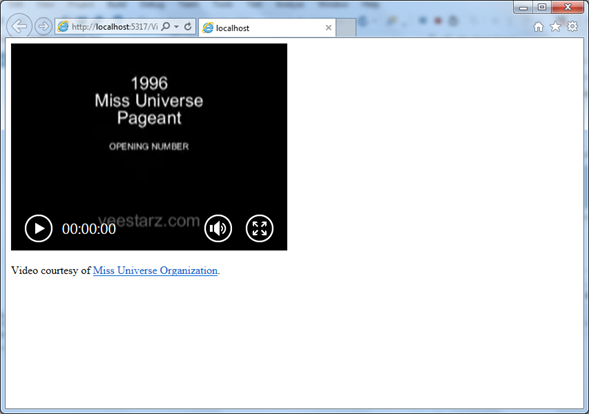The width and height of the screenshot is (589, 414).
Task: Close the browser window
Action: 568,7
